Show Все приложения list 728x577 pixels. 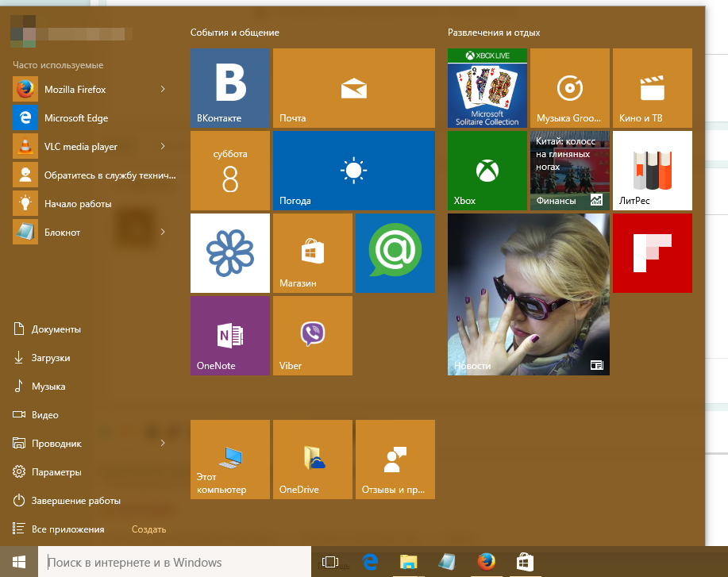pos(67,529)
